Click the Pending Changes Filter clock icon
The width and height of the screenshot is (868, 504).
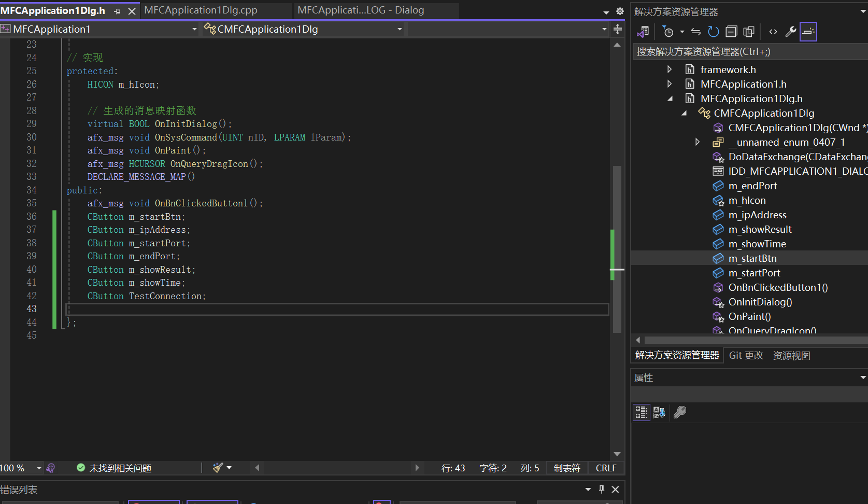click(x=668, y=32)
